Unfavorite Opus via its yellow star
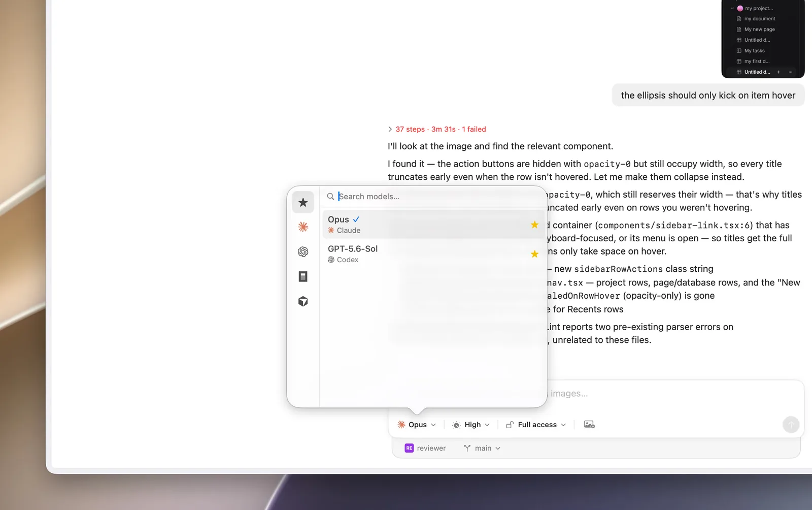Screen dimensions: 812x510 534,225
